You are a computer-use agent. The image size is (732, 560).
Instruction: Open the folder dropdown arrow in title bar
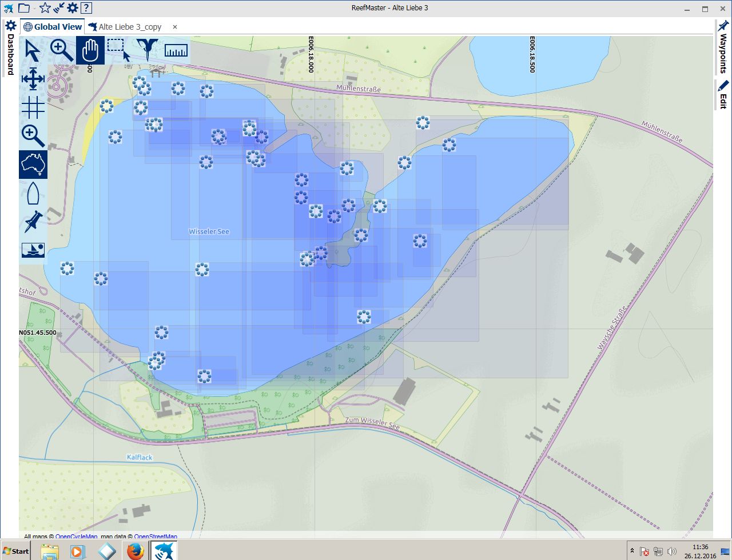point(34,9)
